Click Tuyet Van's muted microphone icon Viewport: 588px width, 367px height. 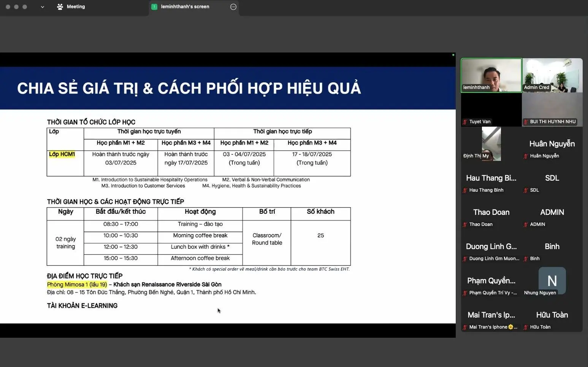click(x=465, y=122)
